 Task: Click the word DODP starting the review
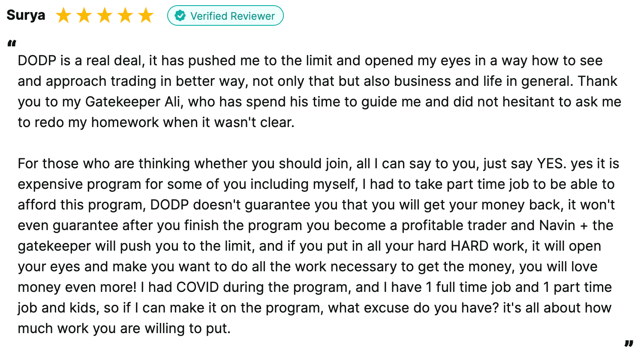37,61
